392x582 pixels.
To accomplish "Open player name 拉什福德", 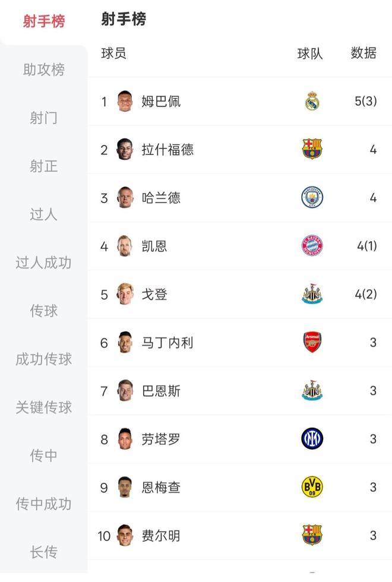I will 167,150.
